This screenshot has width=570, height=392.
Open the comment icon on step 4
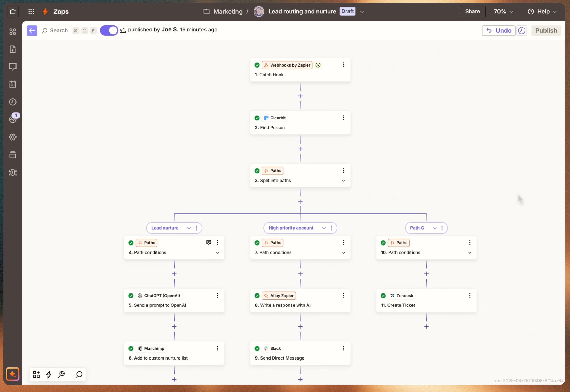coord(209,242)
